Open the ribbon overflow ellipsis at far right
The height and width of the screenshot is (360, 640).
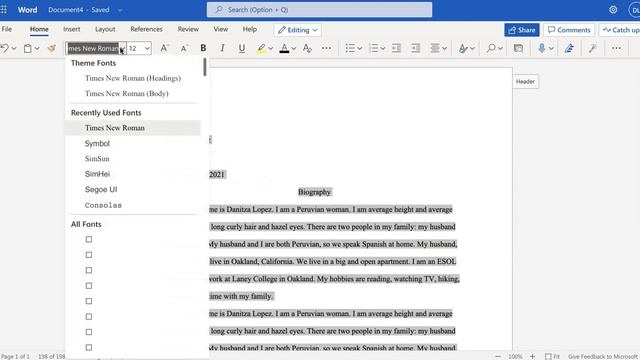point(616,48)
